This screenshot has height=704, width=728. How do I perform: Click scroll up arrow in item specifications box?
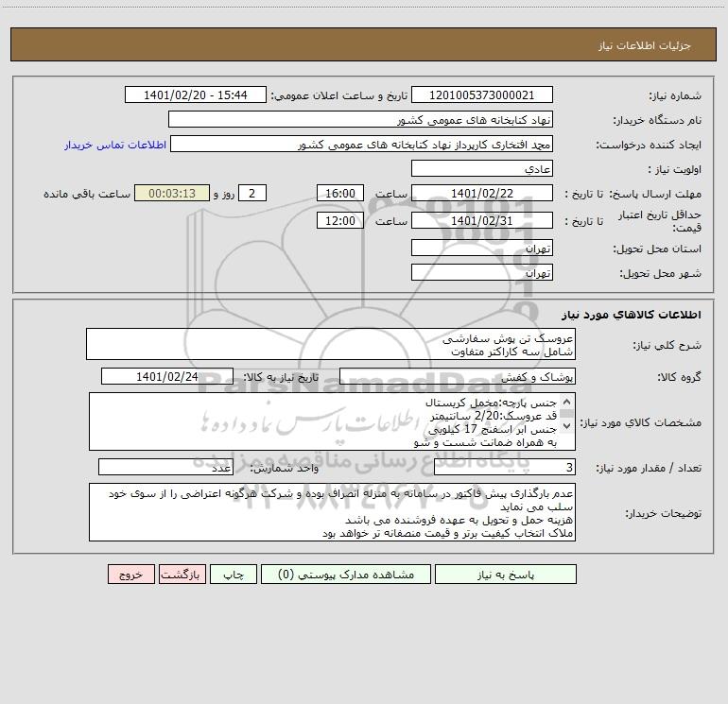pos(566,402)
